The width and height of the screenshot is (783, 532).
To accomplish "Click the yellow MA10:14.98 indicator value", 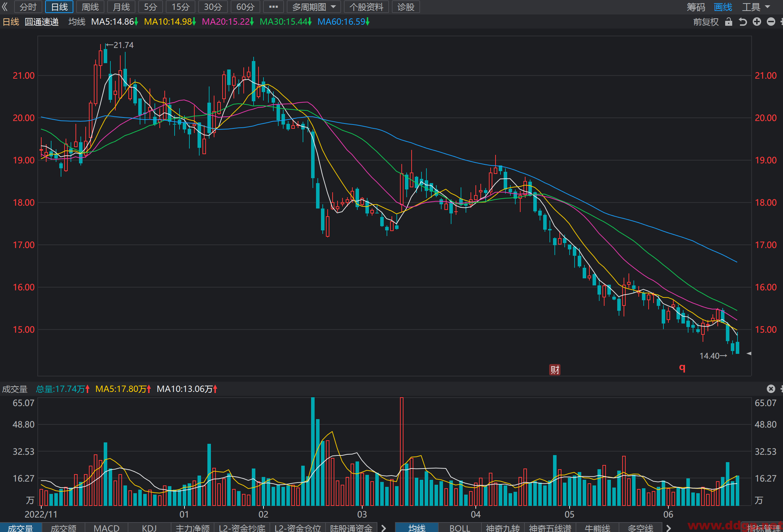I will [x=170, y=22].
